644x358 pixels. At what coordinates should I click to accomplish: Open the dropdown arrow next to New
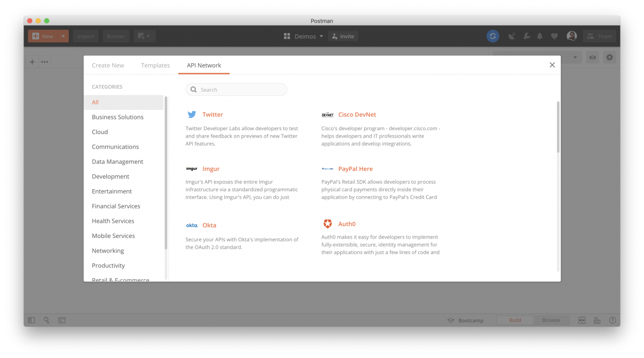pyautogui.click(x=63, y=36)
